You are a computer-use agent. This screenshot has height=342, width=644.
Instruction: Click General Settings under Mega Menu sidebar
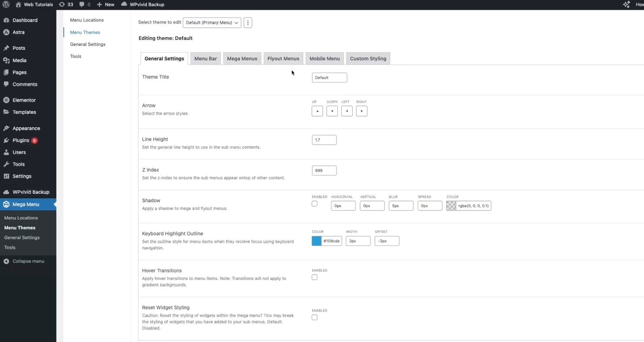22,238
